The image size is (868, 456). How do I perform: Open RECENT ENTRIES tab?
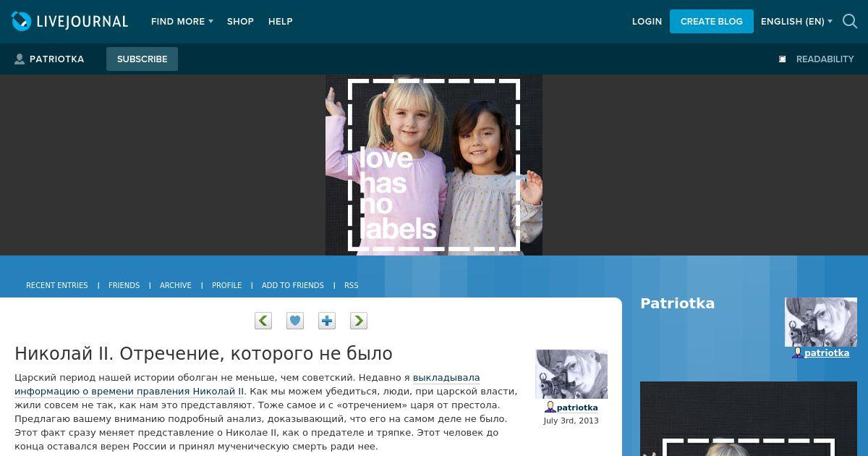click(57, 285)
